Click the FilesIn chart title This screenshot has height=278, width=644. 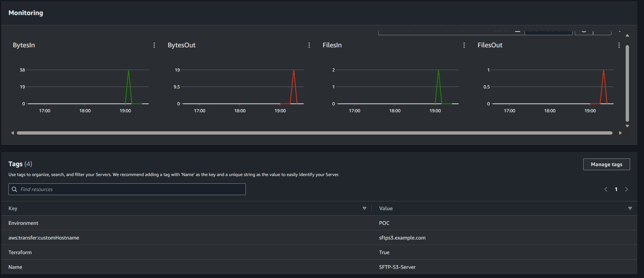click(332, 45)
